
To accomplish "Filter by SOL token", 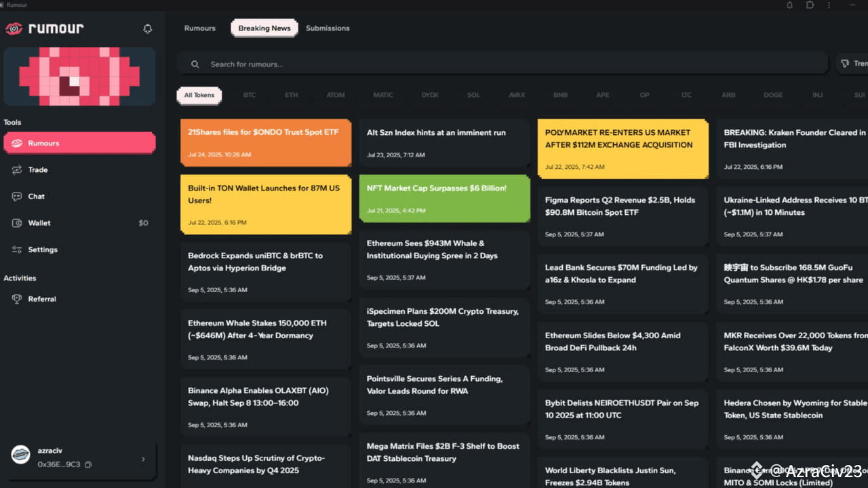I will [473, 95].
